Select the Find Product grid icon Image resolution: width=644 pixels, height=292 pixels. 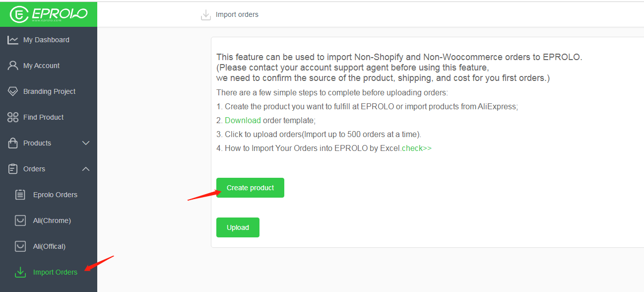[13, 117]
